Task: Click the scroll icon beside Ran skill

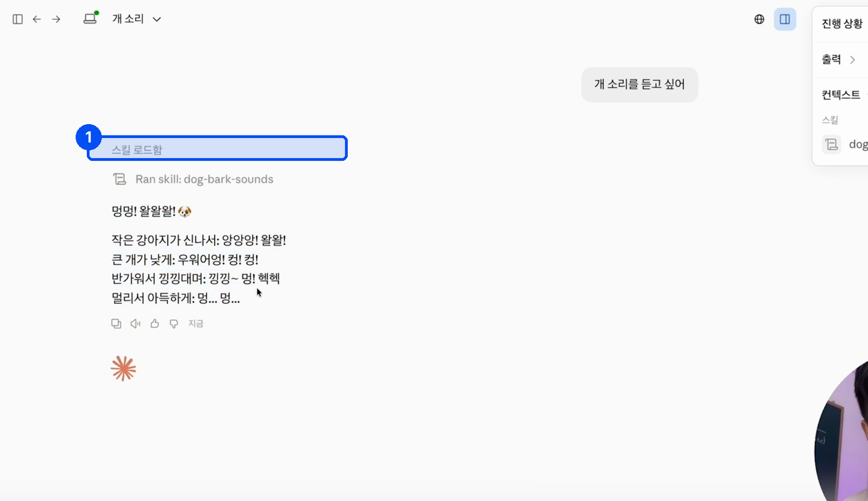Action: [x=119, y=179]
